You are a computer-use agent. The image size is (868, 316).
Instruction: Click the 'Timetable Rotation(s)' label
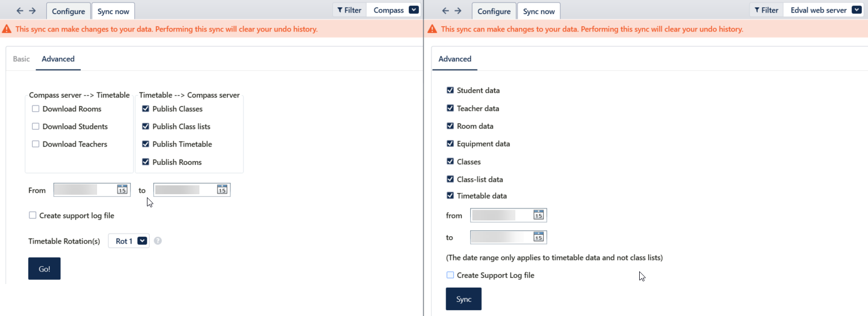[x=64, y=241]
